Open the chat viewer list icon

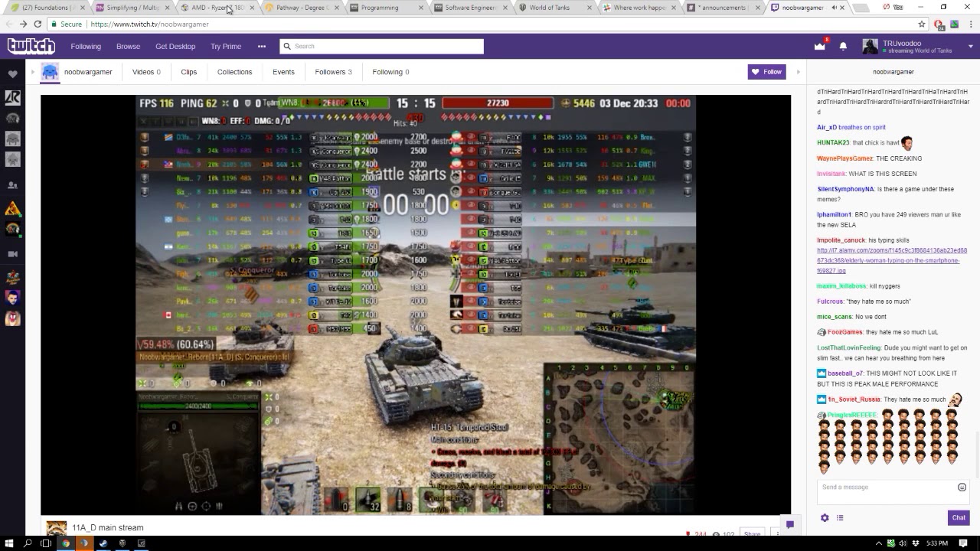click(x=840, y=518)
